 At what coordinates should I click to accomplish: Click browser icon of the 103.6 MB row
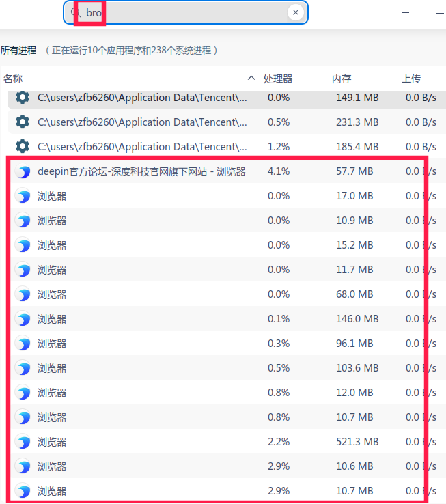click(23, 368)
